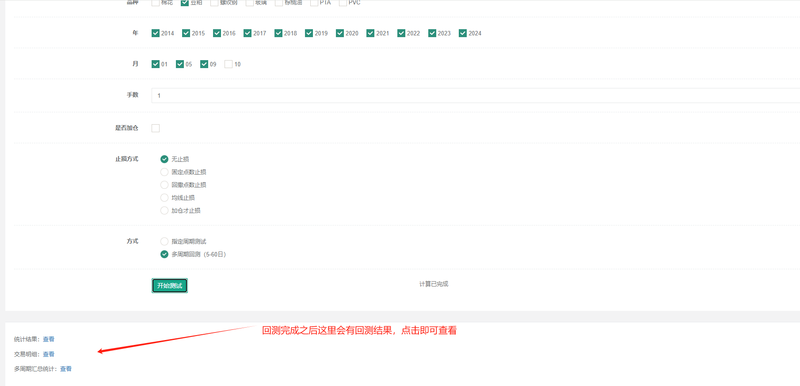The width and height of the screenshot is (800, 386).
Task: Choose the 均线止损 radio option
Action: point(164,197)
